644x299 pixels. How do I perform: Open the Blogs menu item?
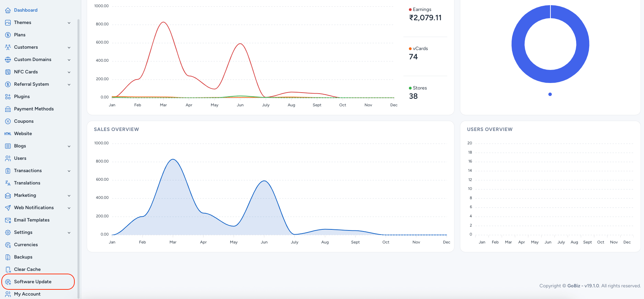[x=38, y=146]
